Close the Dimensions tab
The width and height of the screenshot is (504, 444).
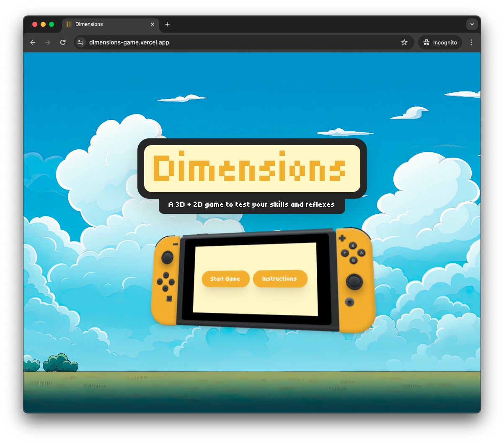pyautogui.click(x=152, y=24)
